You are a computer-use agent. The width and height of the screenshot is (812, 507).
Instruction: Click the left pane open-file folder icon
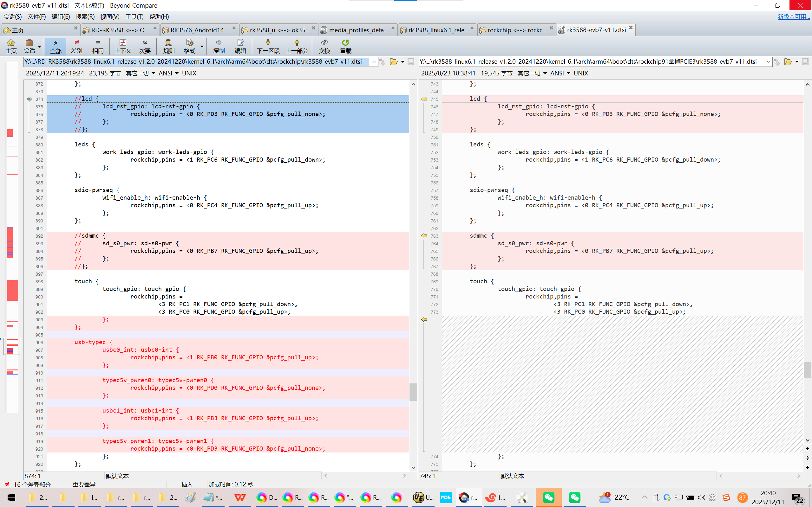tap(394, 62)
